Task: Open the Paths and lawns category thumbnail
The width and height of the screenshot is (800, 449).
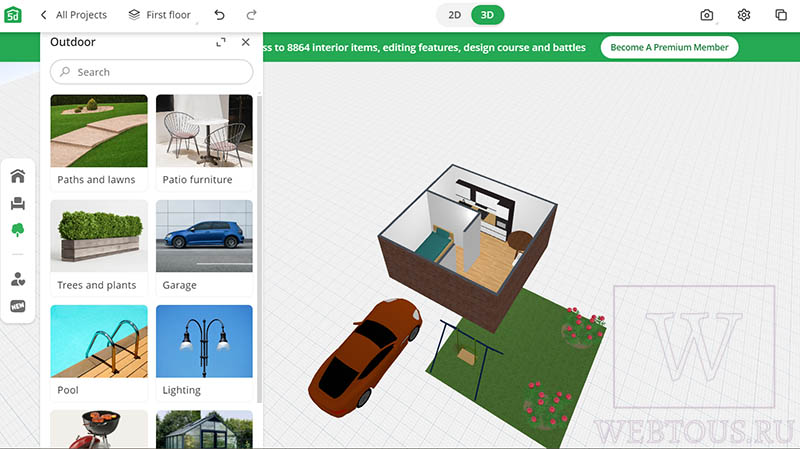Action: (99, 131)
